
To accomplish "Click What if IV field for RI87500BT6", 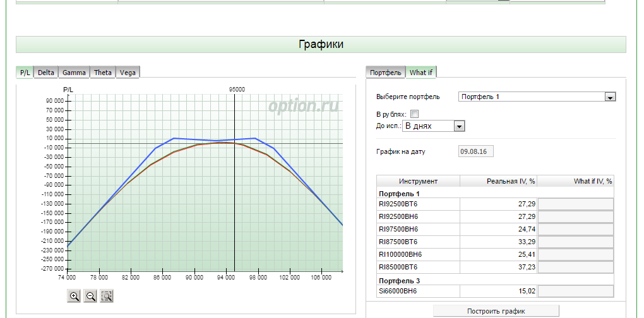I will pos(576,242).
